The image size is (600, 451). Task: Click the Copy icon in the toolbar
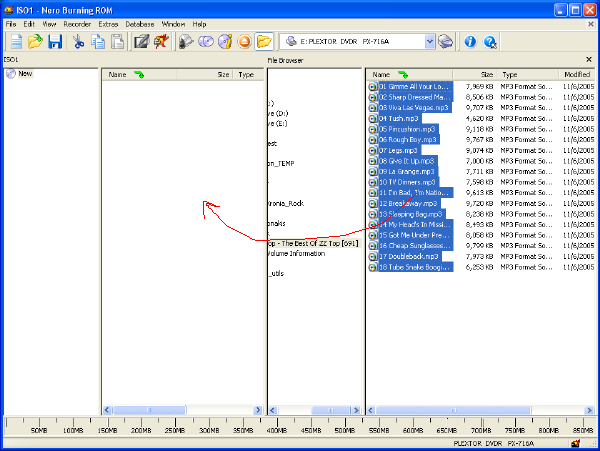coord(98,42)
